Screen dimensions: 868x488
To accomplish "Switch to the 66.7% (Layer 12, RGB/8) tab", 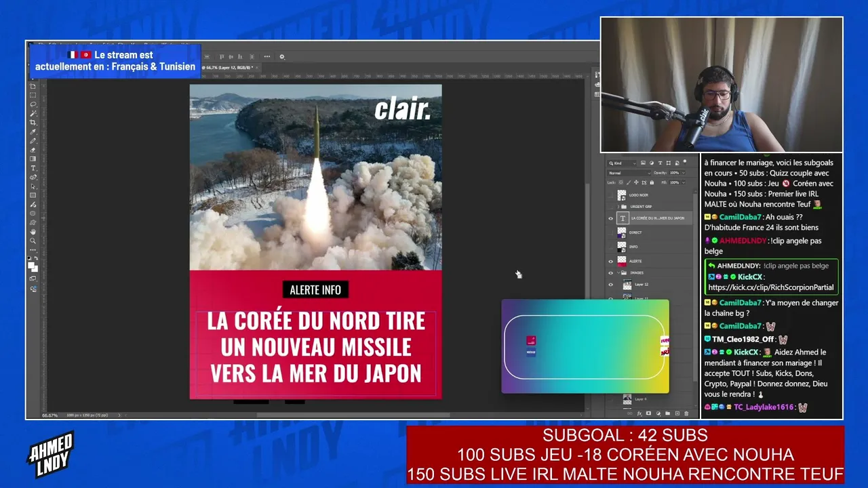I will 227,68.
